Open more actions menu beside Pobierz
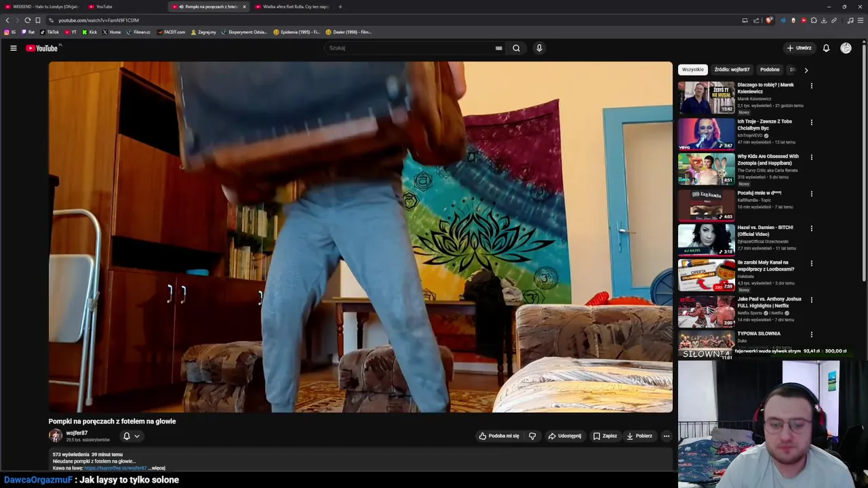Viewport: 868px width, 488px height. click(667, 436)
